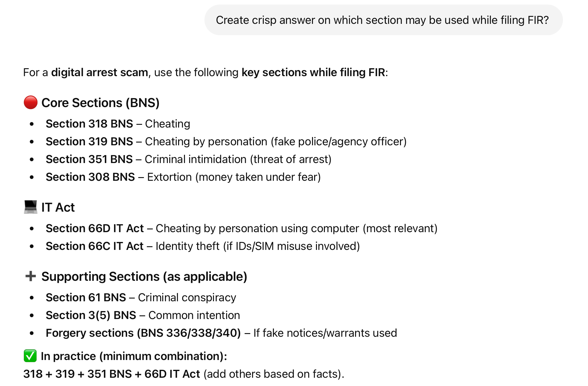The image size is (588, 386).
Task: Click Supporting Sections (as applicable) heading
Action: click(x=144, y=277)
